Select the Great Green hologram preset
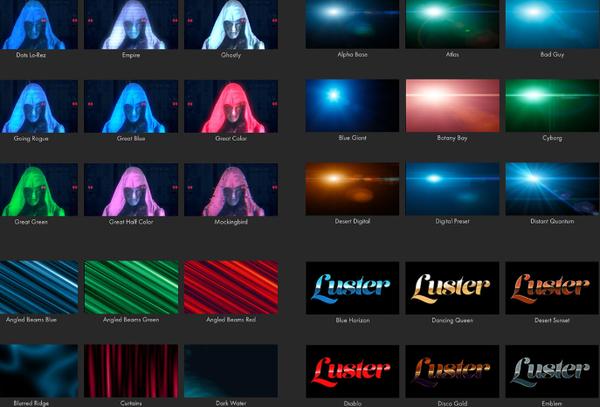 [39, 190]
